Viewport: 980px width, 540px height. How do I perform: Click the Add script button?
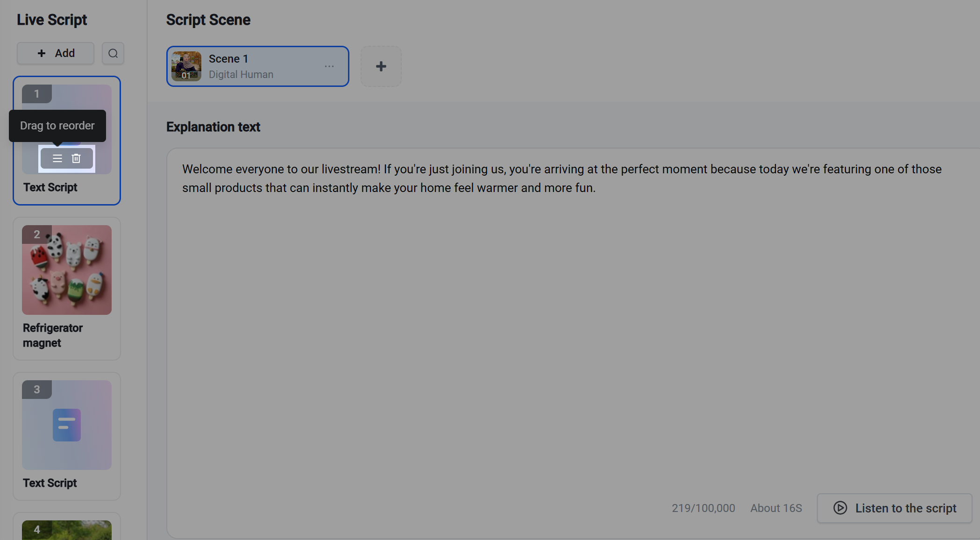coord(56,53)
